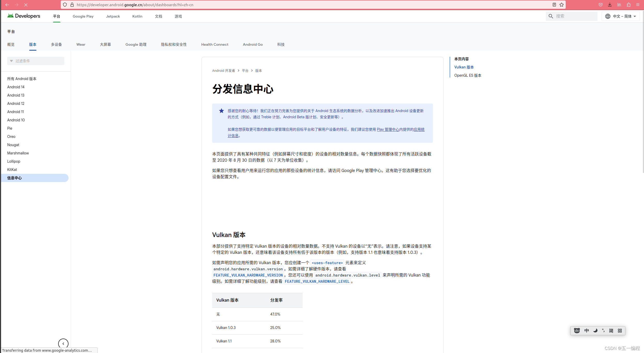Switch to the 版本 sub-tab

point(33,44)
